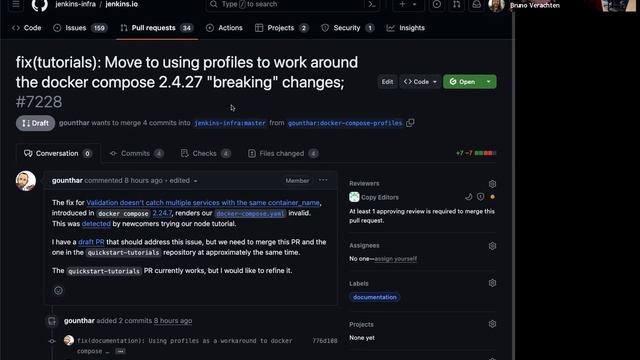The image size is (640, 360).
Task: Open the pull requests icon in header
Action: [x=456, y=4]
